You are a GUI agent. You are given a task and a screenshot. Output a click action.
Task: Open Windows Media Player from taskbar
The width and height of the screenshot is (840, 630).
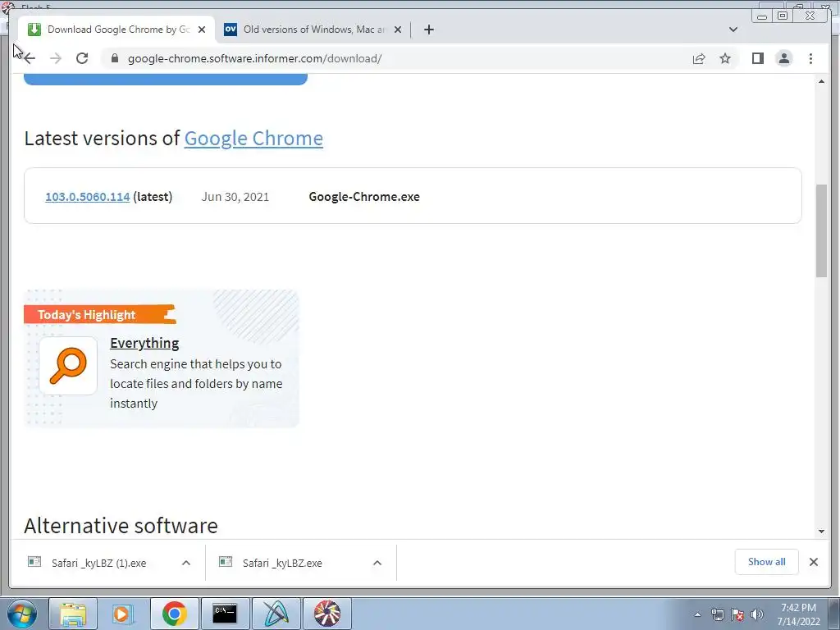(x=123, y=614)
